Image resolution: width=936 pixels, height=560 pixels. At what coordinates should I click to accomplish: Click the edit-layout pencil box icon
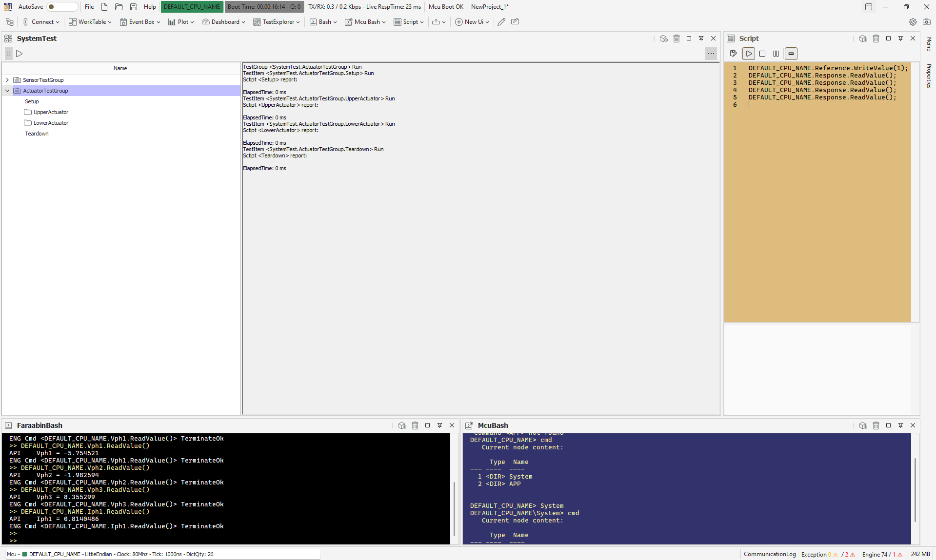(x=515, y=22)
